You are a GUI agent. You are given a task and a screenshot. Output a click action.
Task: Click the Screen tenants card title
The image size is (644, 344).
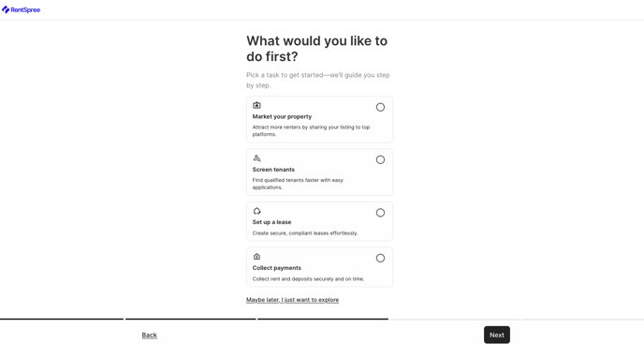click(273, 170)
